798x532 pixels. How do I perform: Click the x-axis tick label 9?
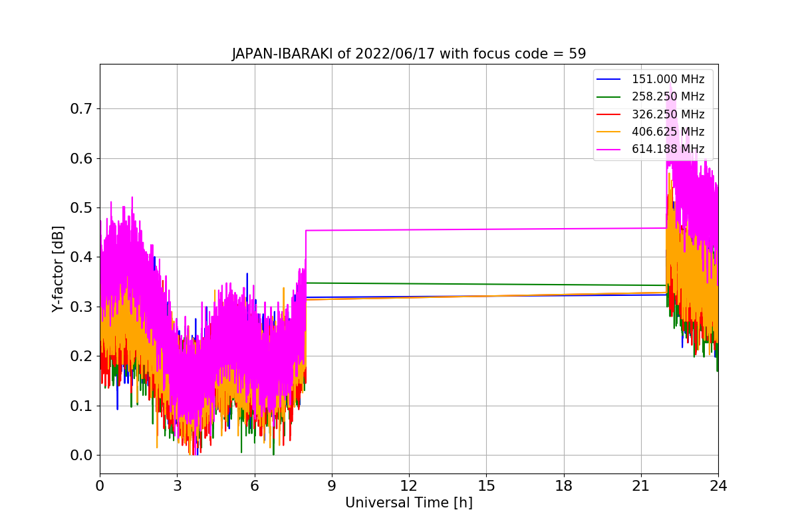tap(332, 485)
